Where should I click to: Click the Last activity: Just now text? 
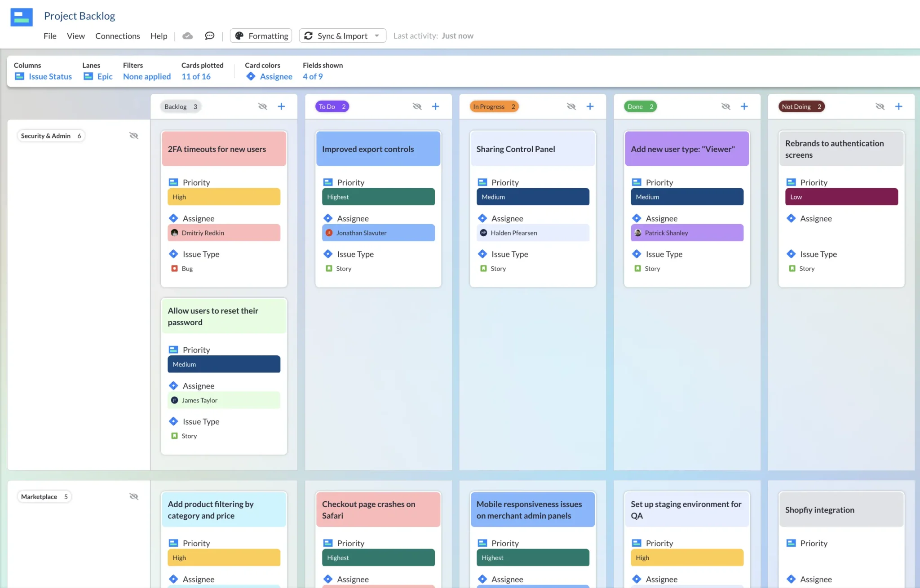point(433,36)
